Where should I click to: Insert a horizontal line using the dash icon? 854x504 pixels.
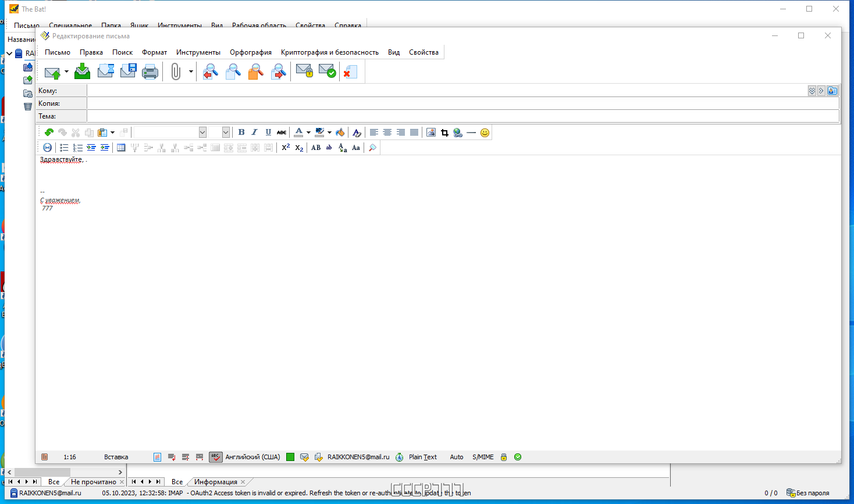pyautogui.click(x=471, y=133)
